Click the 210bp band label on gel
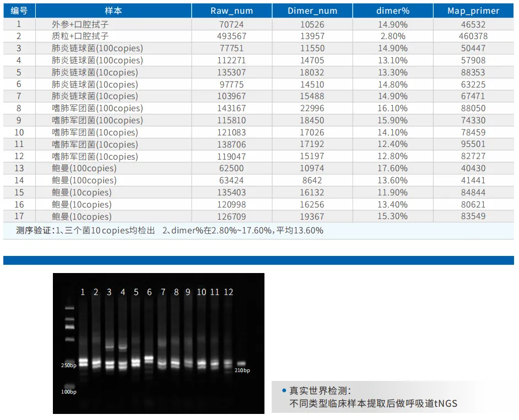 (x=242, y=370)
